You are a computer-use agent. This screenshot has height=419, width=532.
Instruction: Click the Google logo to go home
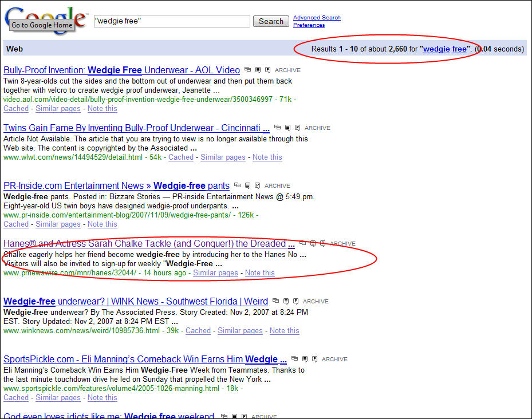45,21
